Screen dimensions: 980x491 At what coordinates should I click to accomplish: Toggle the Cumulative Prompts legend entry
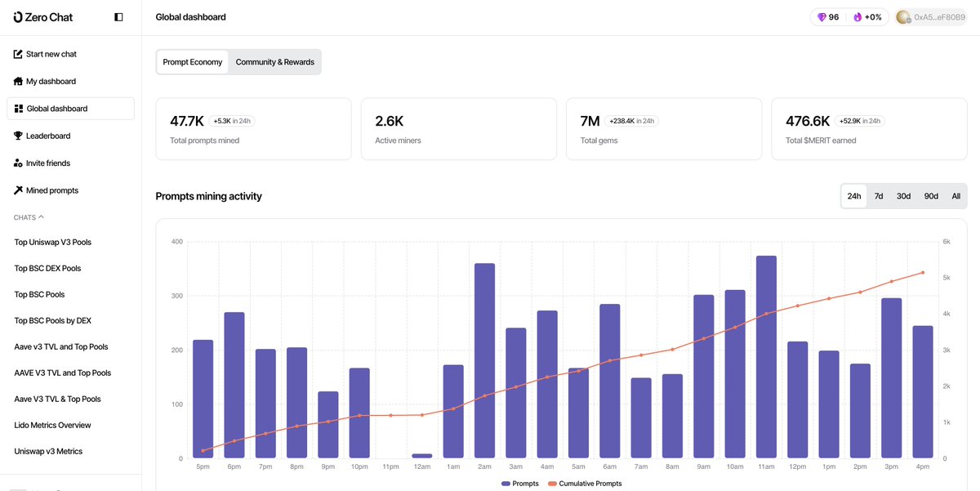click(585, 483)
